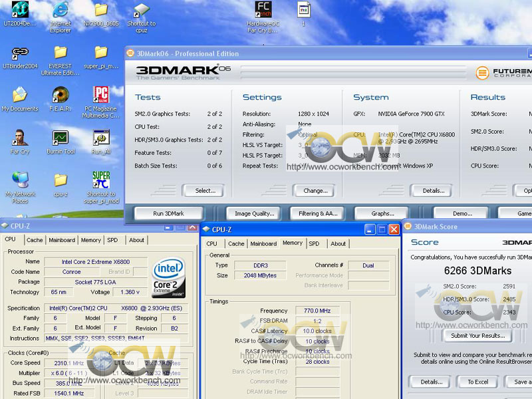Click Change... under the Settings section
This screenshot has height=399, width=532.
click(x=314, y=191)
